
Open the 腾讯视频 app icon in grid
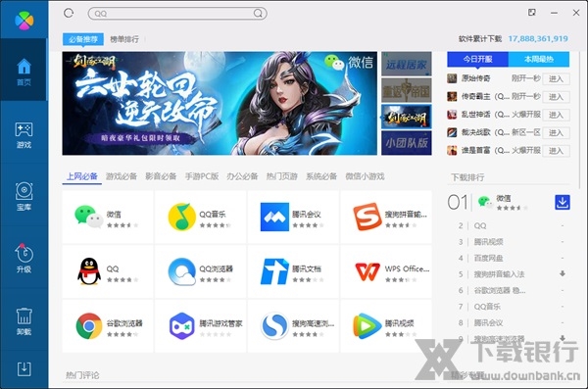(x=367, y=326)
